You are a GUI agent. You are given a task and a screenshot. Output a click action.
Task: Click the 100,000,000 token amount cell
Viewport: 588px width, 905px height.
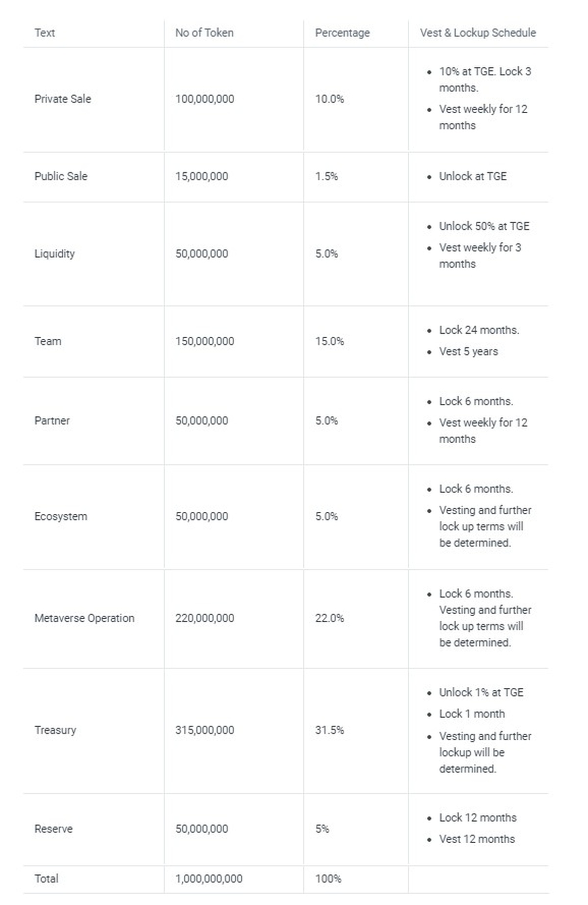tap(205, 99)
